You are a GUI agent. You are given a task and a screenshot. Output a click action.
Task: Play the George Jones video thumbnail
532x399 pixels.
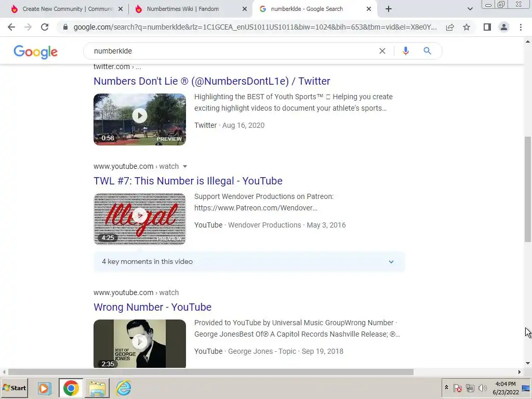pos(140,343)
